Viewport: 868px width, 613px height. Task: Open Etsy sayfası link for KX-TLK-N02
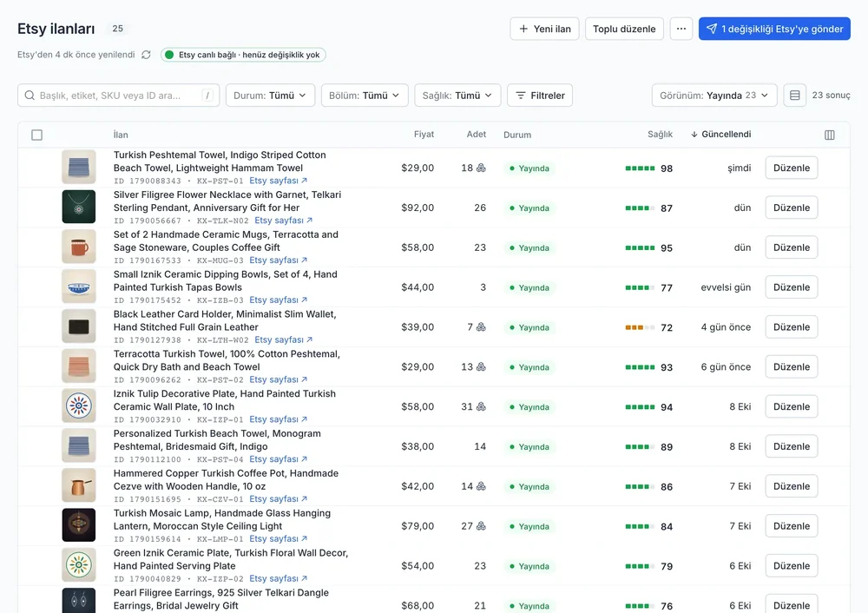tap(284, 221)
